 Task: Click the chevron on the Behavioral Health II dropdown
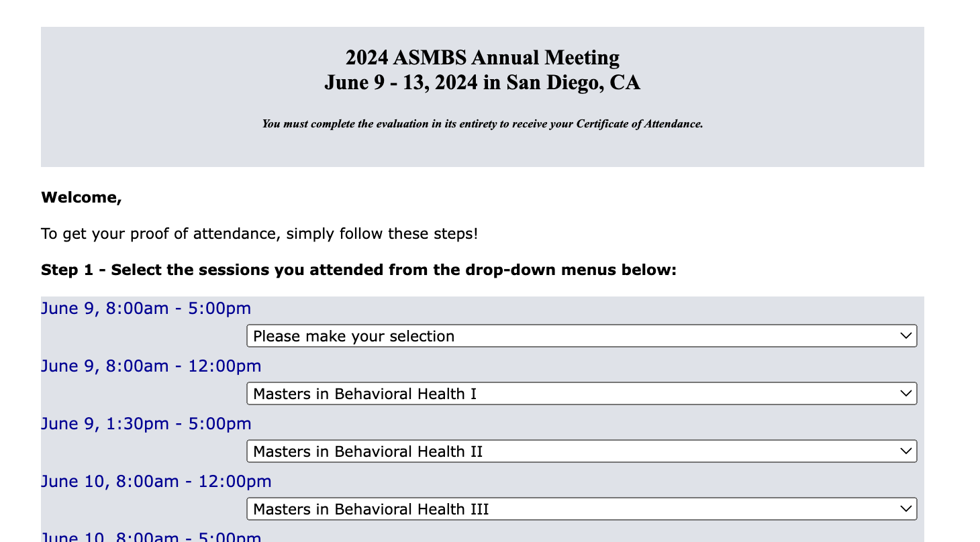(x=906, y=451)
